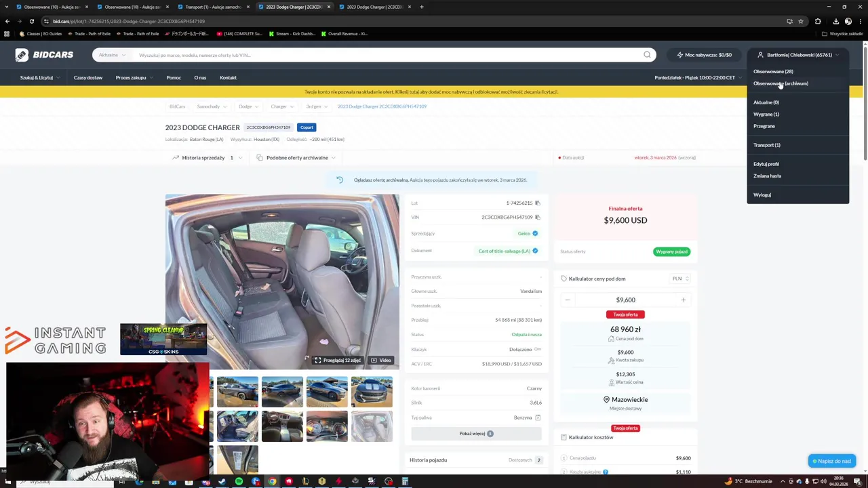Click the BidCars breadcrumb link

point(177,106)
